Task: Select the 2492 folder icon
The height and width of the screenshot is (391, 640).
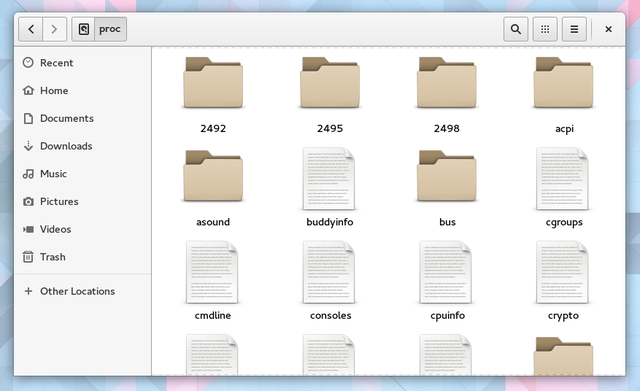Action: (213, 83)
